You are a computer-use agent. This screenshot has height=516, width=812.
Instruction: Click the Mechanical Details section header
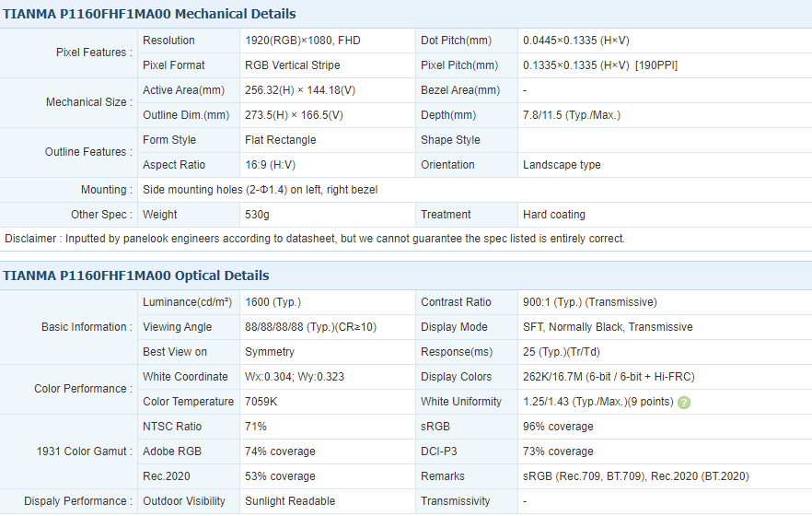pos(150,14)
